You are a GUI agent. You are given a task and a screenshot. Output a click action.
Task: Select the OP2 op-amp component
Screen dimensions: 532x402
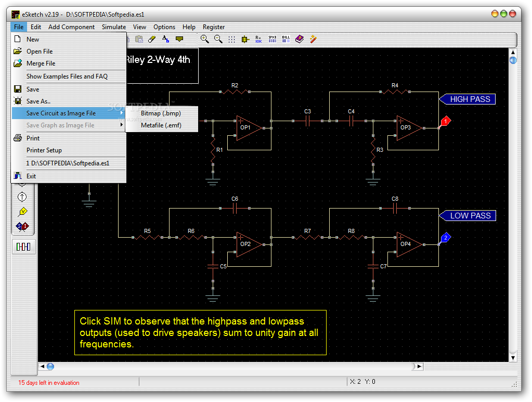pos(249,244)
